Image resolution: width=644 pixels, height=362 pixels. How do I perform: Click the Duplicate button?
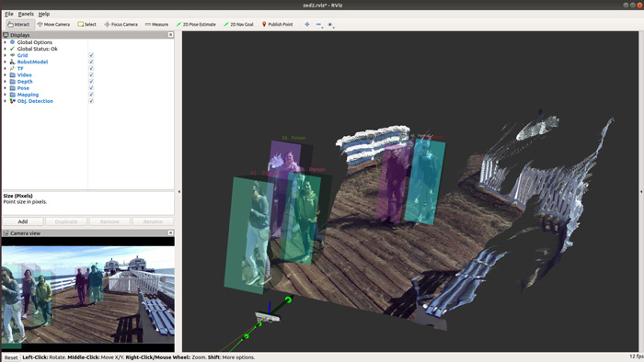66,221
